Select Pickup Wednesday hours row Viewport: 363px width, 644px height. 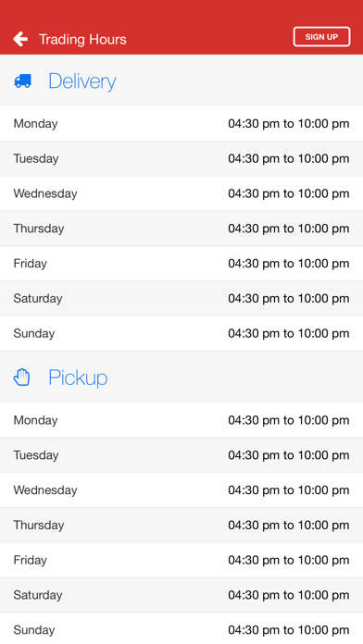[x=181, y=490]
